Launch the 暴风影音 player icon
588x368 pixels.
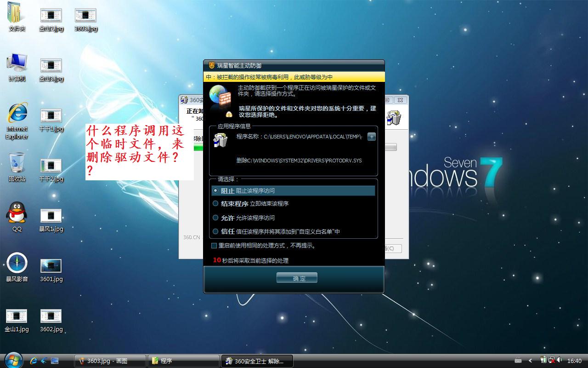click(x=17, y=267)
